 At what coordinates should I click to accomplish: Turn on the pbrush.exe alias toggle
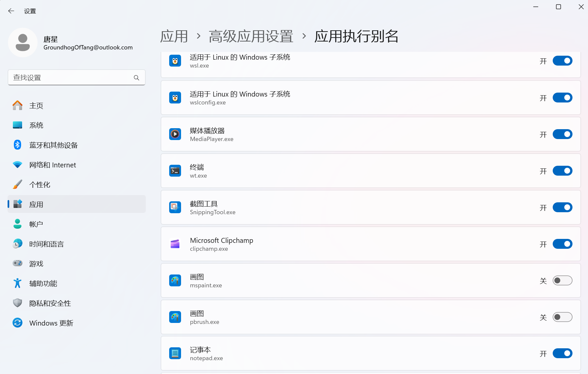[x=562, y=317]
